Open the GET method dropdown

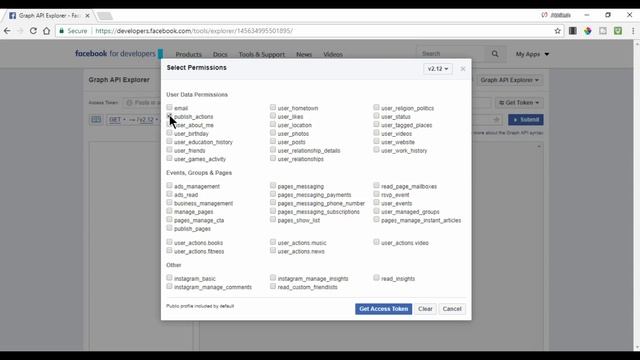point(117,120)
